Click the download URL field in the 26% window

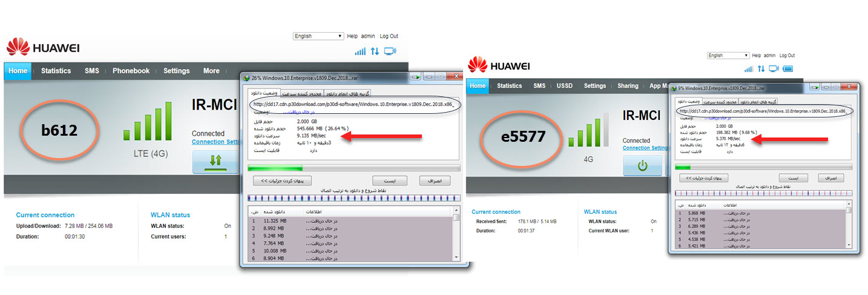354,104
